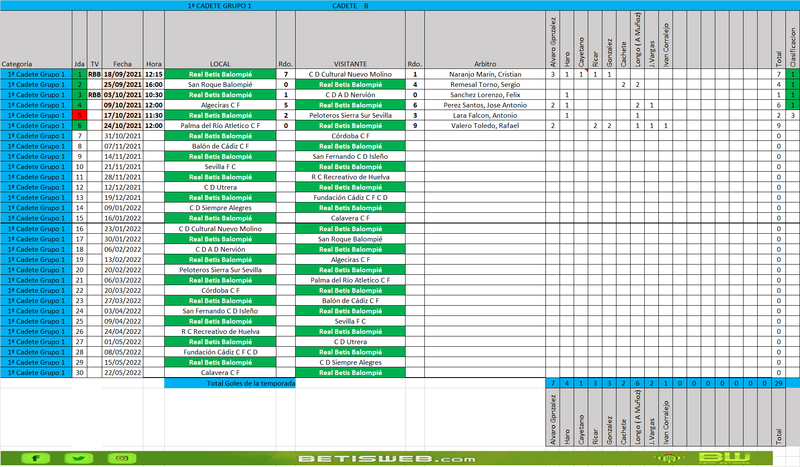Screen dimensions: 800x467
Task: Open the Instagram camera icon in the footer
Action: click(122, 458)
